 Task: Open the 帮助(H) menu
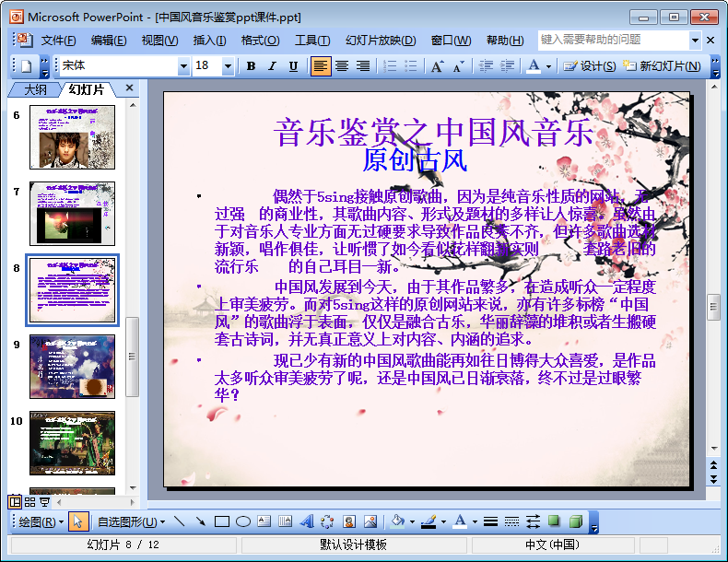tap(505, 41)
